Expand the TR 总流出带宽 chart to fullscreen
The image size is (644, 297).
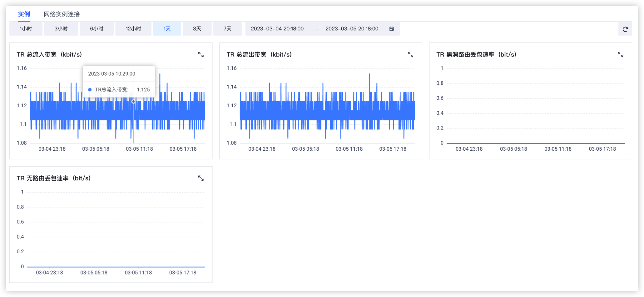point(411,55)
